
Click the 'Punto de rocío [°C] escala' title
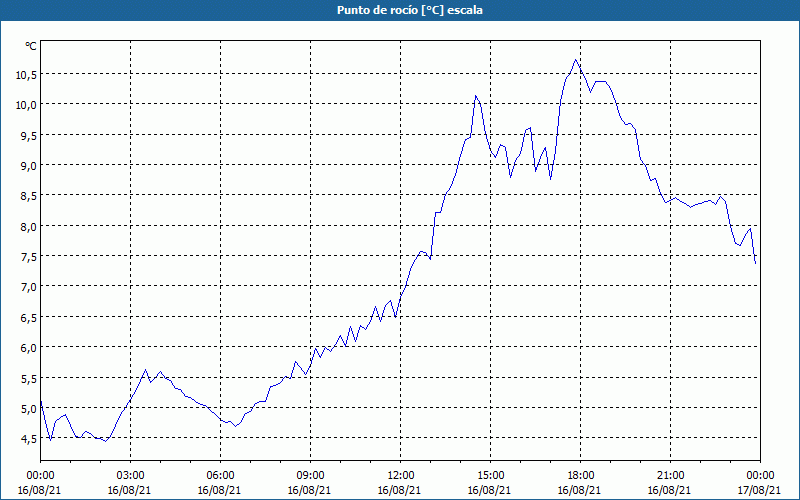point(410,10)
